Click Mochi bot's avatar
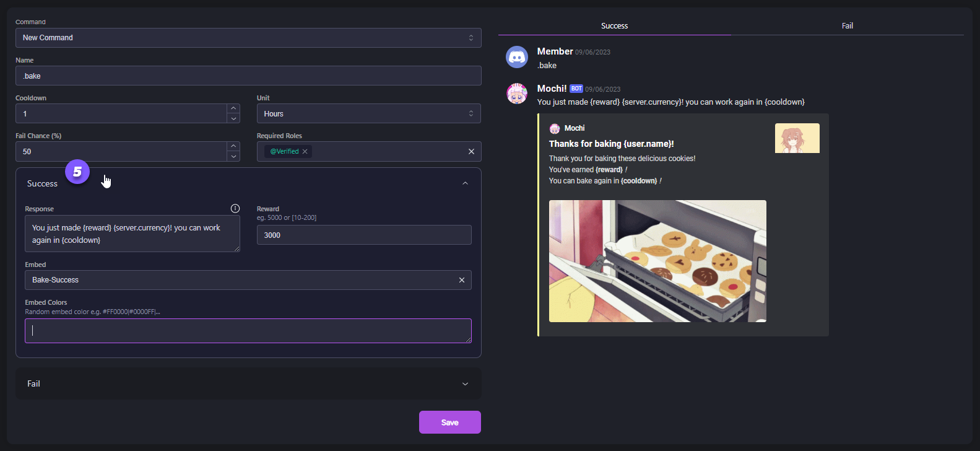The width and height of the screenshot is (980, 451). point(517,94)
